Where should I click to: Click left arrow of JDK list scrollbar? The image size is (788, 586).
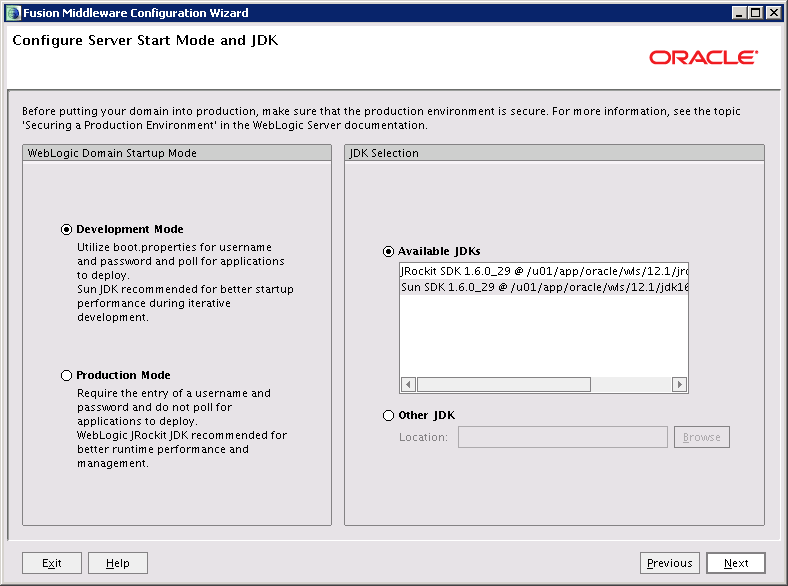pyautogui.click(x=408, y=385)
